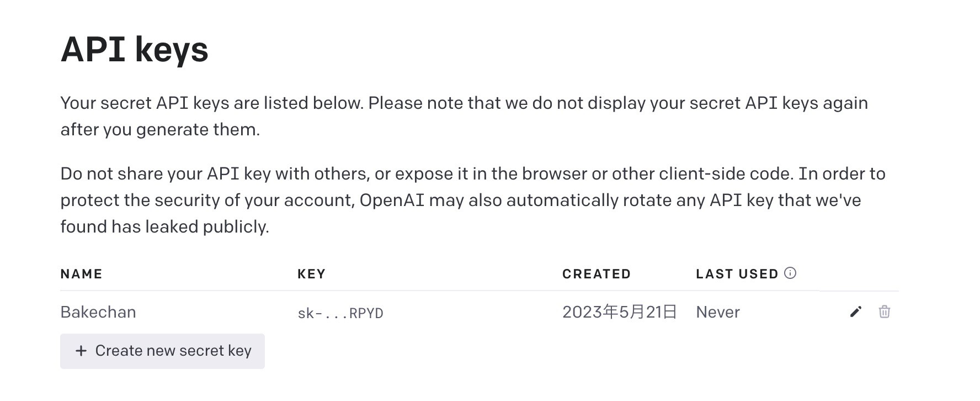Click the CREATED column header

pos(596,273)
